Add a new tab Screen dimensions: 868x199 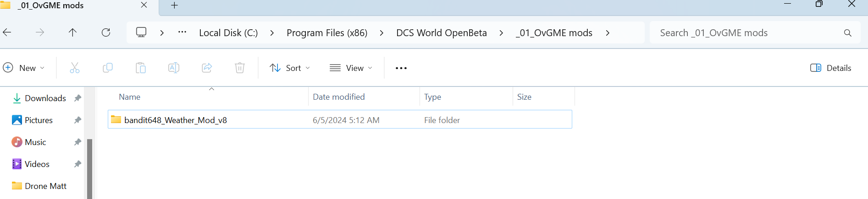[174, 5]
